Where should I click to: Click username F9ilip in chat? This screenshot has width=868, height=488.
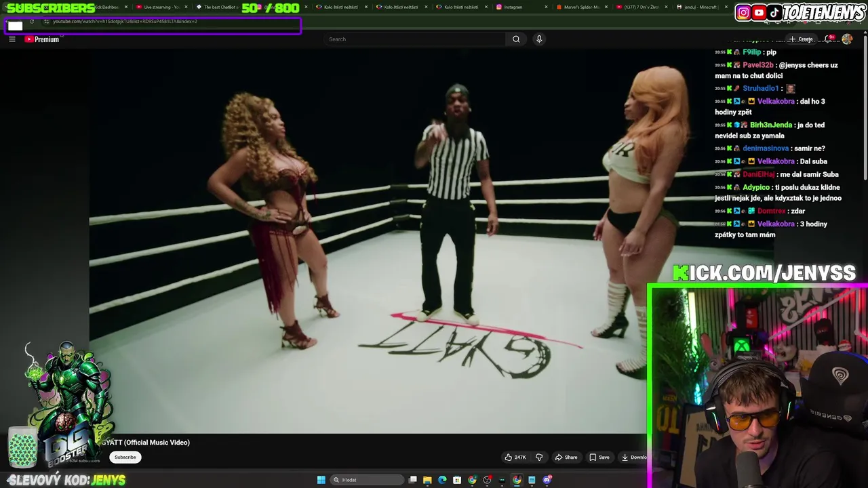click(x=751, y=52)
